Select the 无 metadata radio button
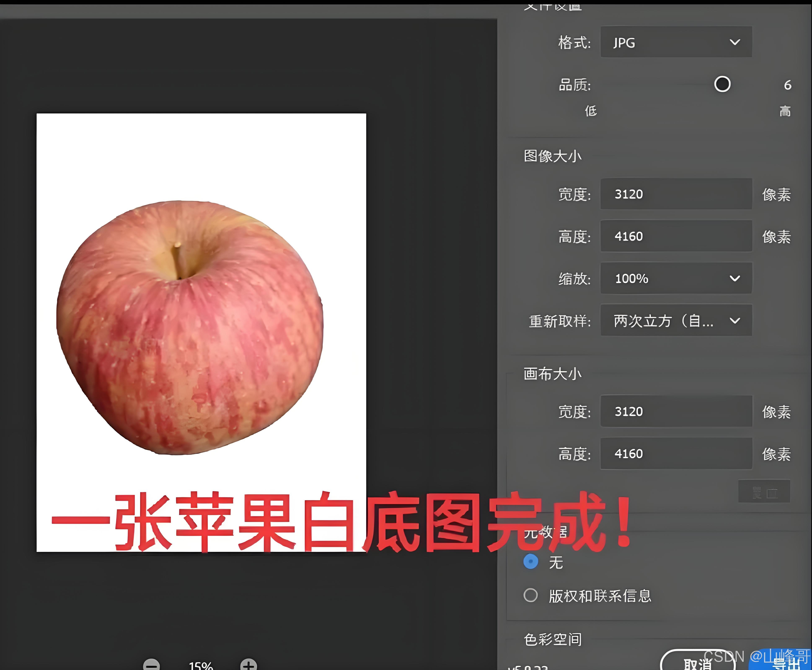The height and width of the screenshot is (670, 812). point(530,561)
